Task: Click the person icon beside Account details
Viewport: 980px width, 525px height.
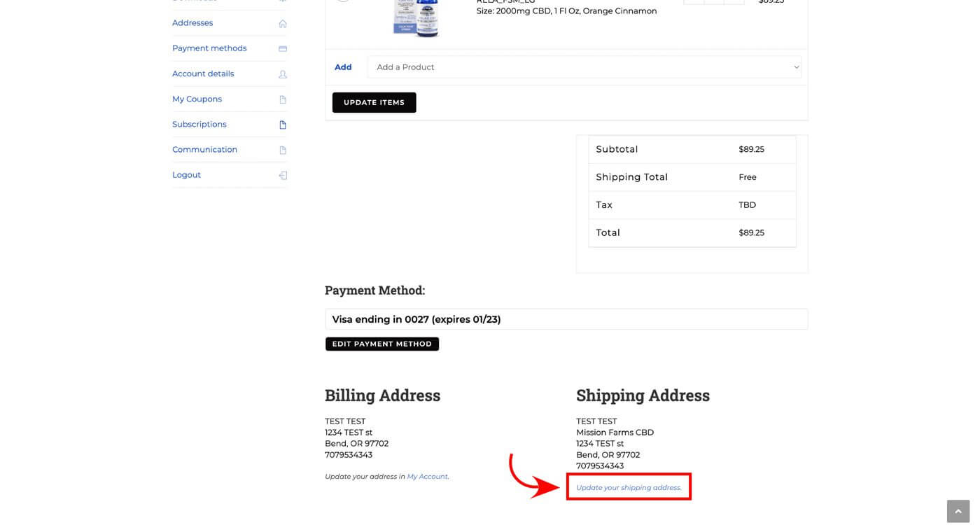Action: pyautogui.click(x=283, y=74)
